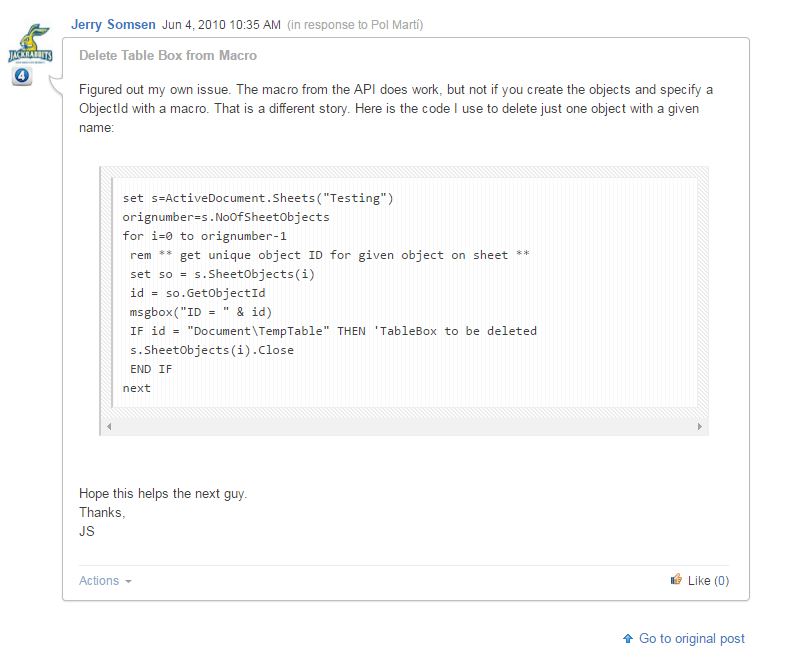This screenshot has width=799, height=661.
Task: Click the level 4 badge icon
Action: tap(22, 76)
